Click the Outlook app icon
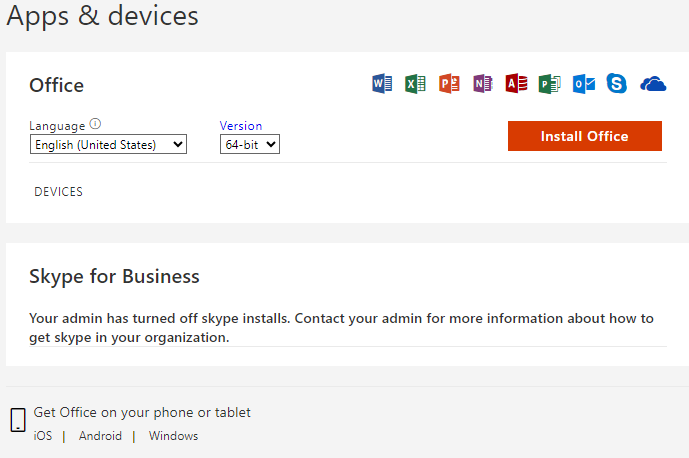 pos(583,84)
